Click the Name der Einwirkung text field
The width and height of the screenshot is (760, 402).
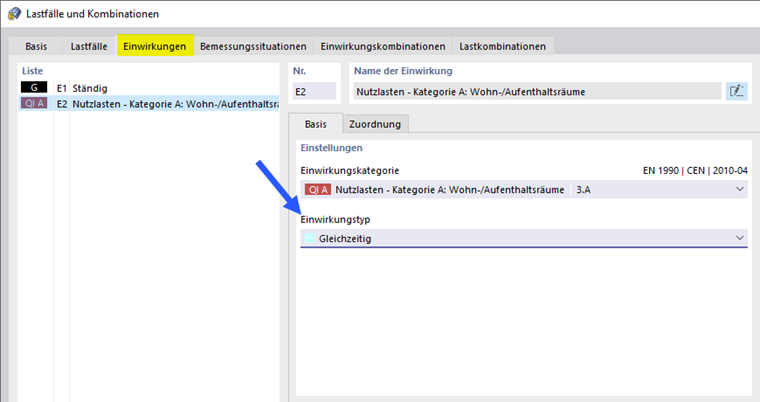(537, 91)
